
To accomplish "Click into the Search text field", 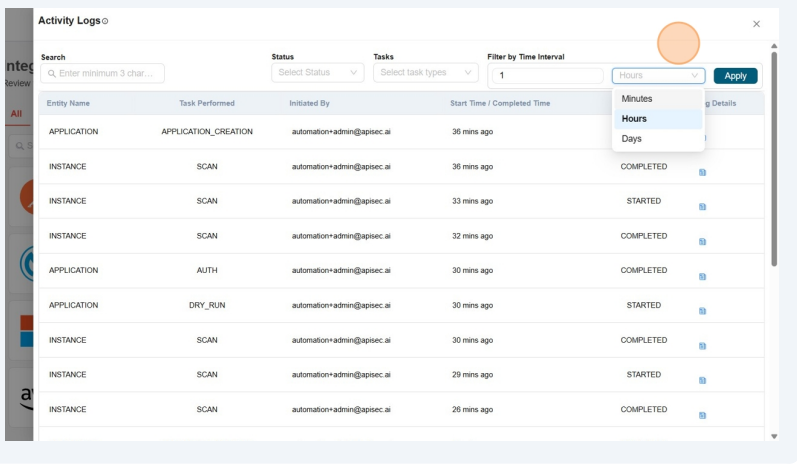I will click(103, 73).
